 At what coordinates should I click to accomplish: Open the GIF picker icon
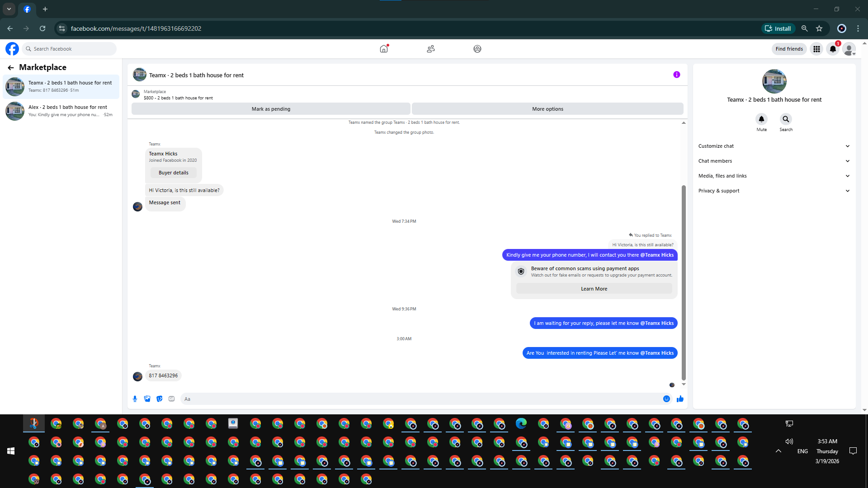pos(172,399)
